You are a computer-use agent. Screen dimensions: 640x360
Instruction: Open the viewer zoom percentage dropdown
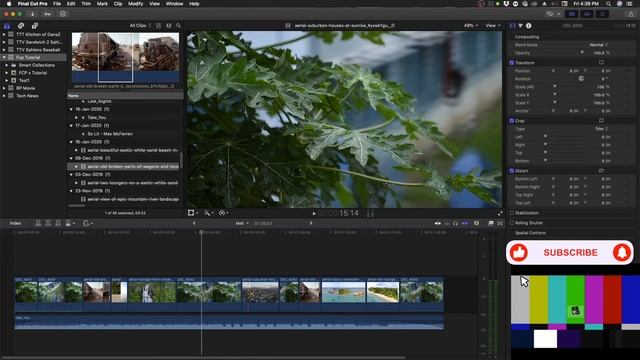click(x=470, y=25)
